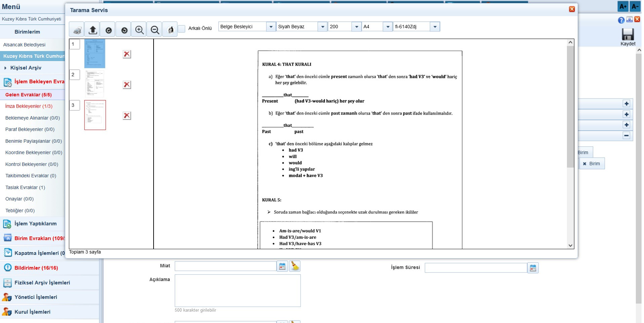The height and width of the screenshot is (323, 644).
Task: Click the trash bin icon in toolbar
Action: (x=170, y=30)
